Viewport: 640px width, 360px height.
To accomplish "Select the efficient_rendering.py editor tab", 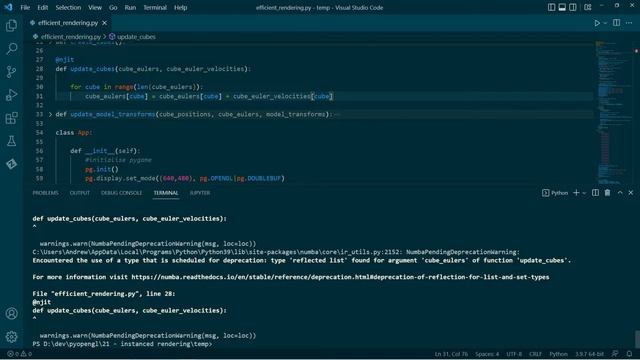I will coord(68,23).
